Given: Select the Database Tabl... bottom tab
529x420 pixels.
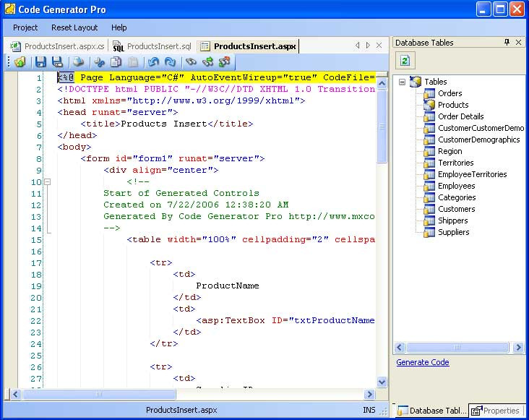Looking at the screenshot, I should click(431, 411).
